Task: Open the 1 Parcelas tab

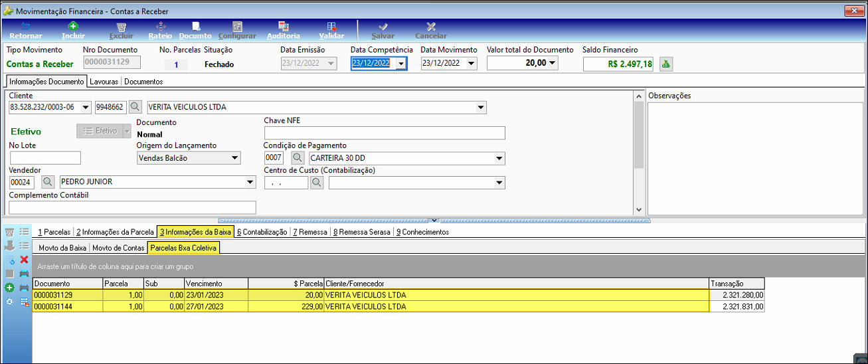Action: click(x=54, y=232)
